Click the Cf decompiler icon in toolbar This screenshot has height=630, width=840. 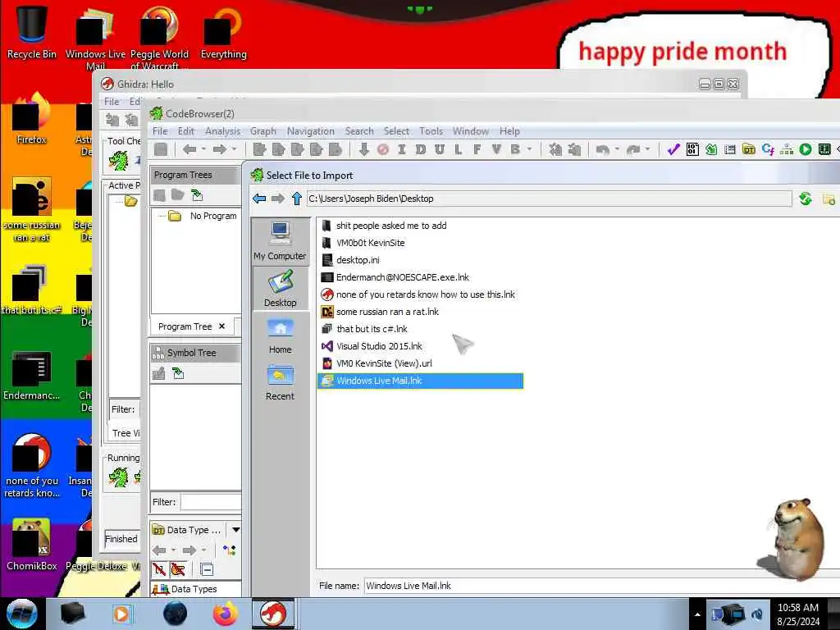[768, 149]
